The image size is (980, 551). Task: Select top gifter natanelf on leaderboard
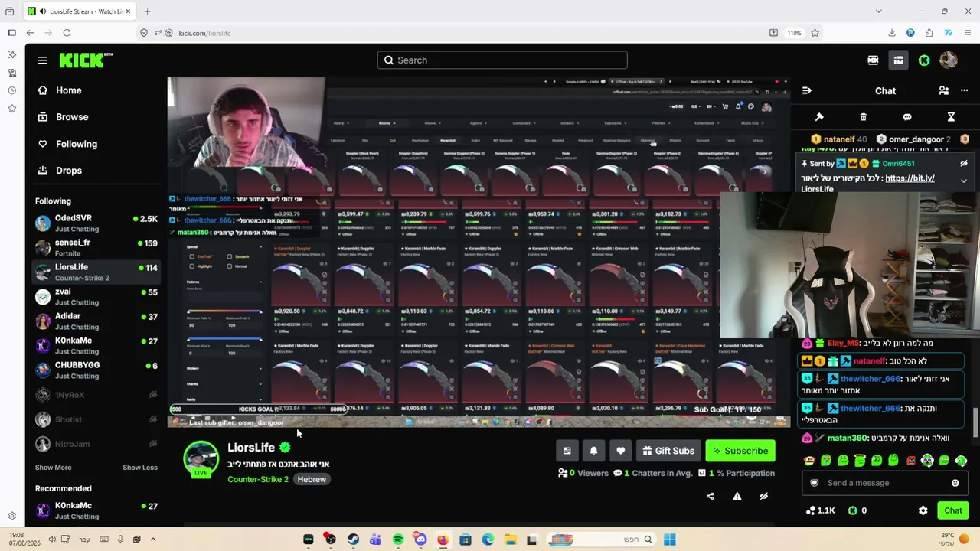[838, 139]
